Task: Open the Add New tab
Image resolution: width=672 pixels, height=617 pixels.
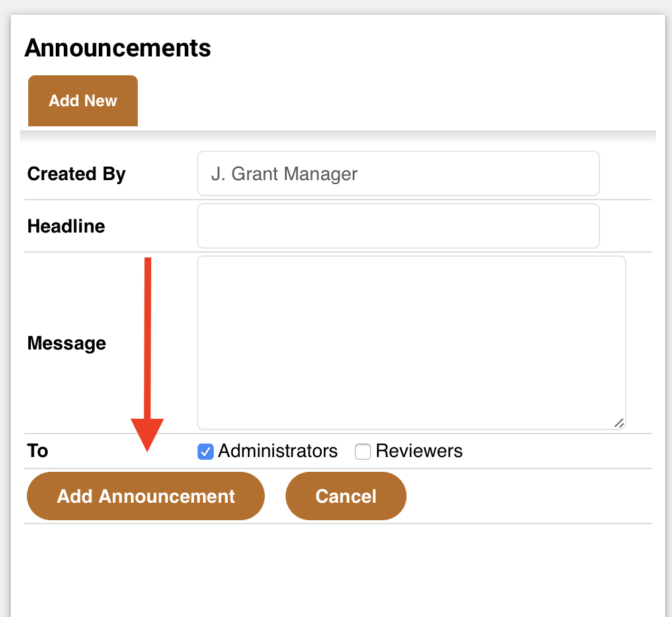Action: [x=83, y=101]
